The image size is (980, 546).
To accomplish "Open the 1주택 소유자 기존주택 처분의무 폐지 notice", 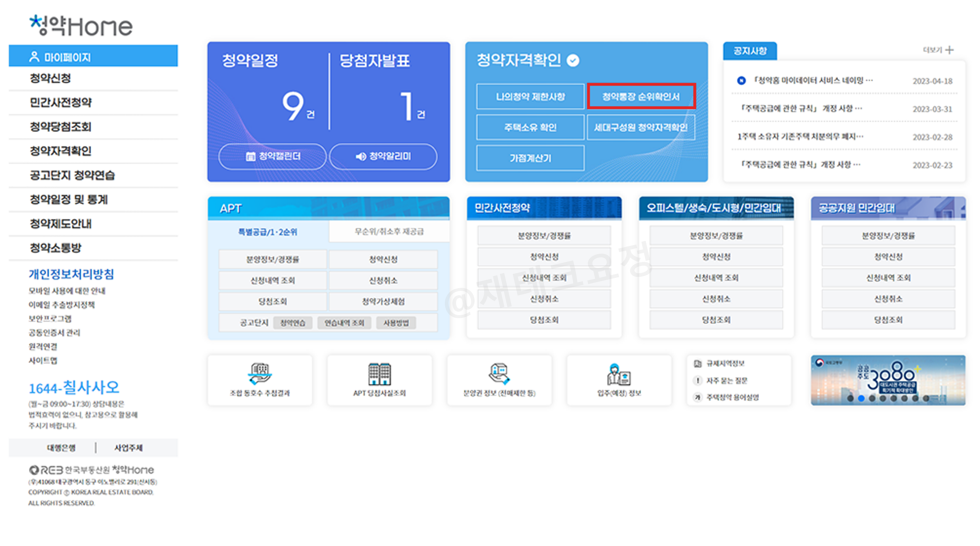I will coord(800,136).
